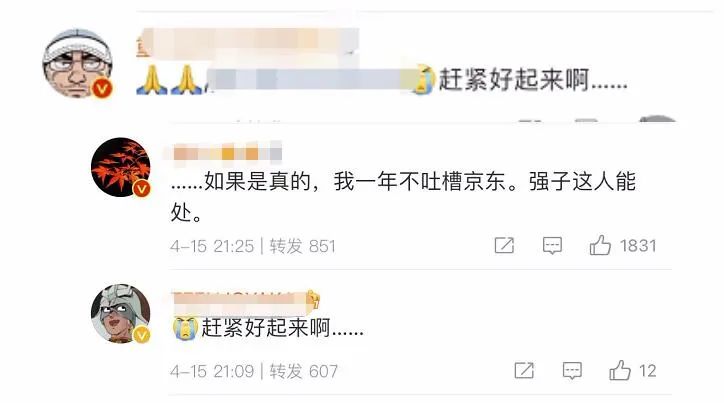This screenshot has width=724, height=403.
Task: Tap repost icon on the 21:25 comment
Action: [504, 245]
